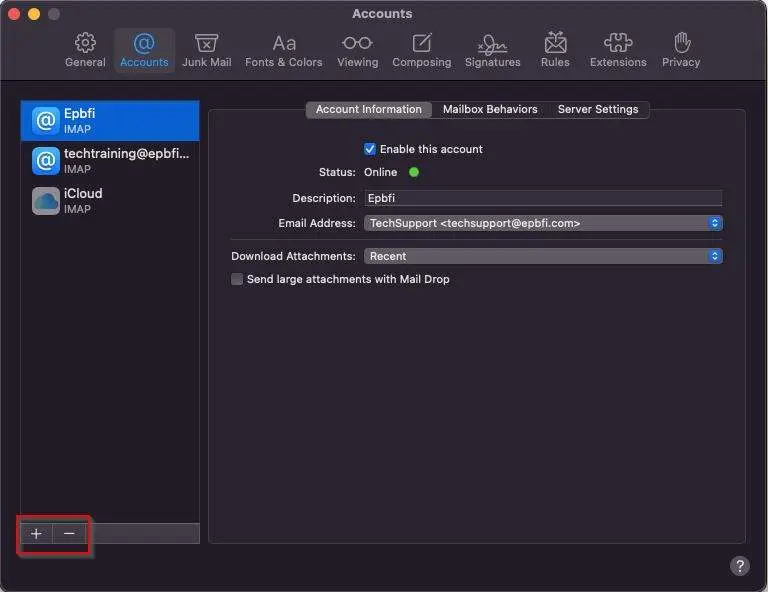The height and width of the screenshot is (592, 768).
Task: Open the Junk Mail preferences
Action: tap(206, 50)
